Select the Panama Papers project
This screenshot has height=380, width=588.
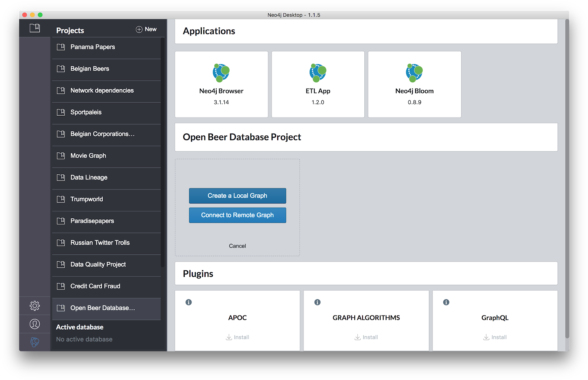point(106,47)
